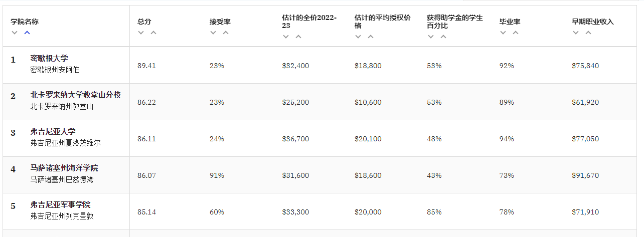The height and width of the screenshot is (237, 644).
Task: Sort 学院名称 column ascending with up arrow
Action: point(27,33)
